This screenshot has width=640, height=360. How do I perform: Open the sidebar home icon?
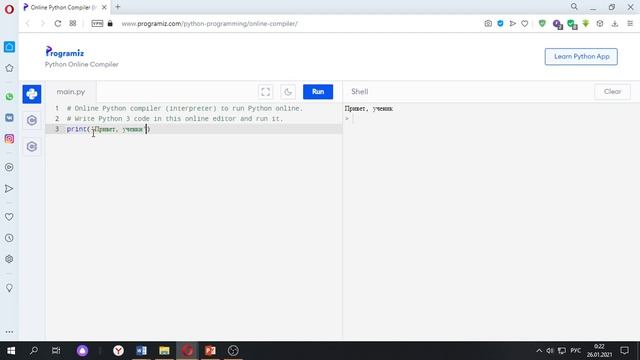tap(9, 47)
